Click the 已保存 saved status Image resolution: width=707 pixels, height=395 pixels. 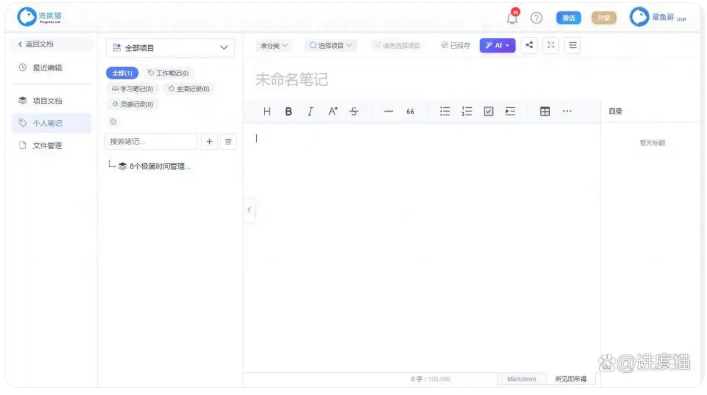pyautogui.click(x=455, y=46)
